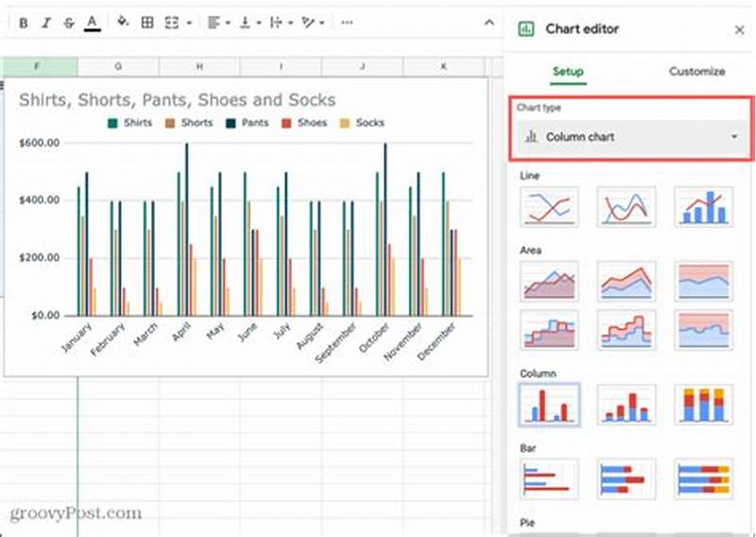This screenshot has height=537, width=756.
Task: Click the Pants legend color swatch
Action: pyautogui.click(x=231, y=124)
